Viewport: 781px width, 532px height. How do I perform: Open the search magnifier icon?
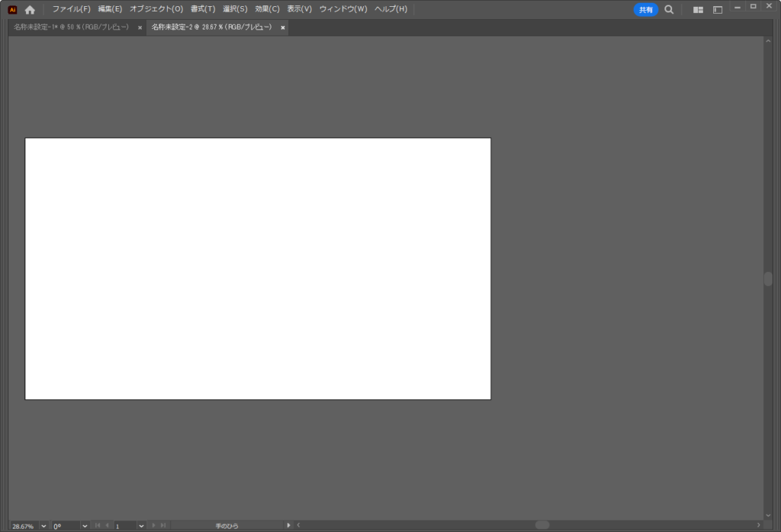[x=669, y=10]
